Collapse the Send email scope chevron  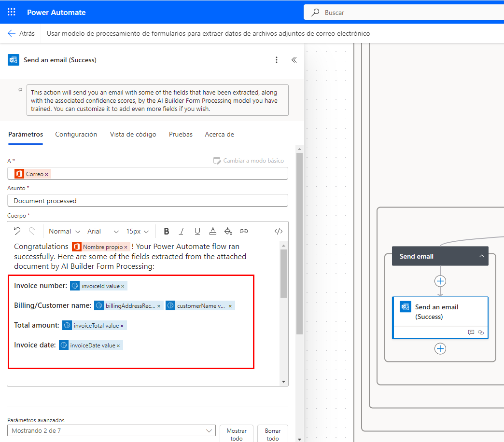[481, 256]
